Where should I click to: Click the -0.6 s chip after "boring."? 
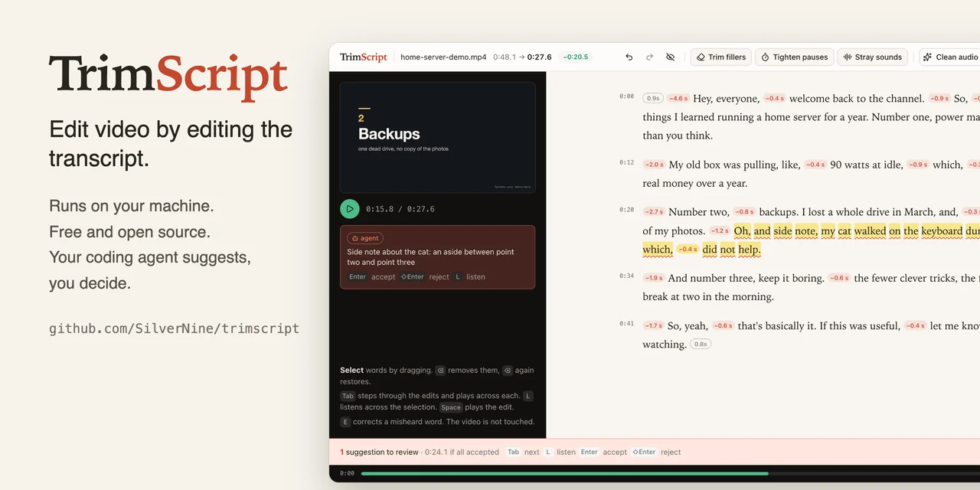(839, 278)
